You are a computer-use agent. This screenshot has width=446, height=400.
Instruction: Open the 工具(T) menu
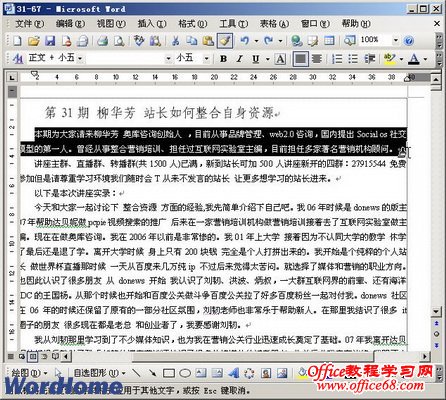click(233, 24)
